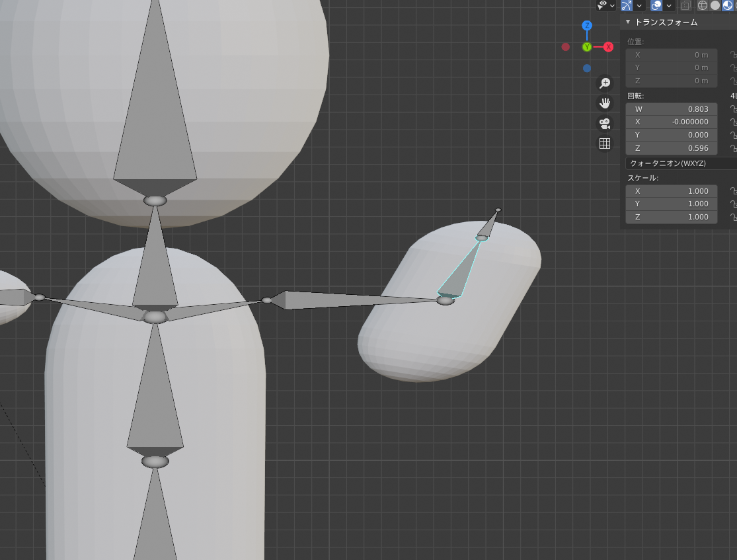Click the rotation Y field 0.000
The image size is (737, 560).
pos(671,135)
